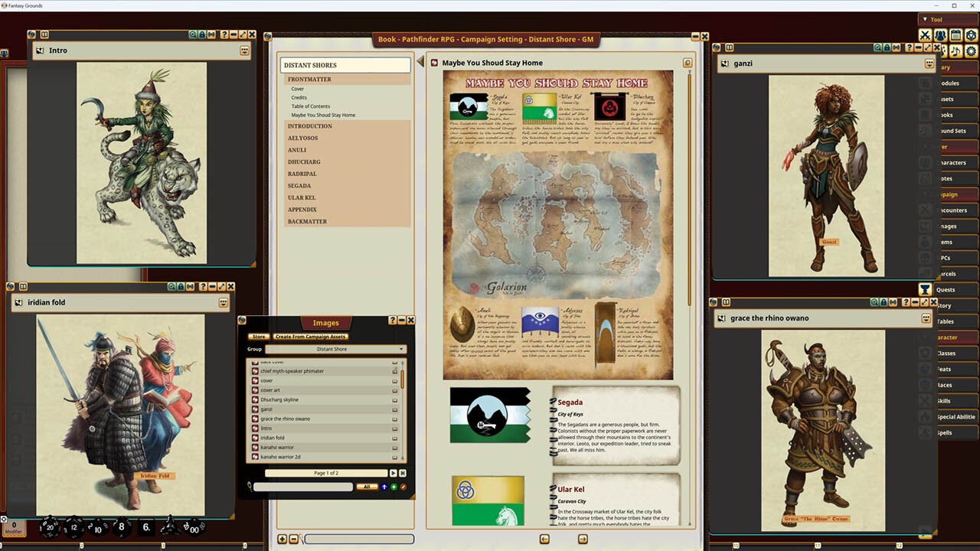Toggle sharing for chief myth-speaker phimater image
Image resolution: width=980 pixels, height=551 pixels.
click(x=394, y=370)
